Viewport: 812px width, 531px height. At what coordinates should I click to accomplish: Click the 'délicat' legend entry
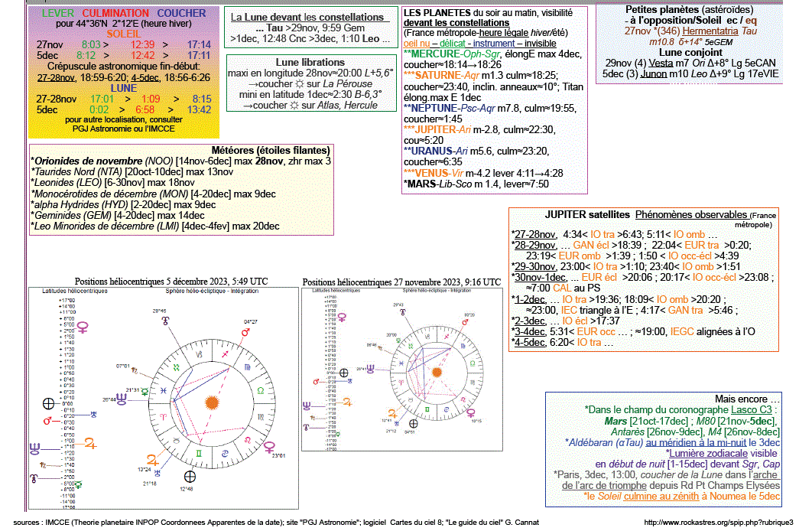tap(453, 44)
